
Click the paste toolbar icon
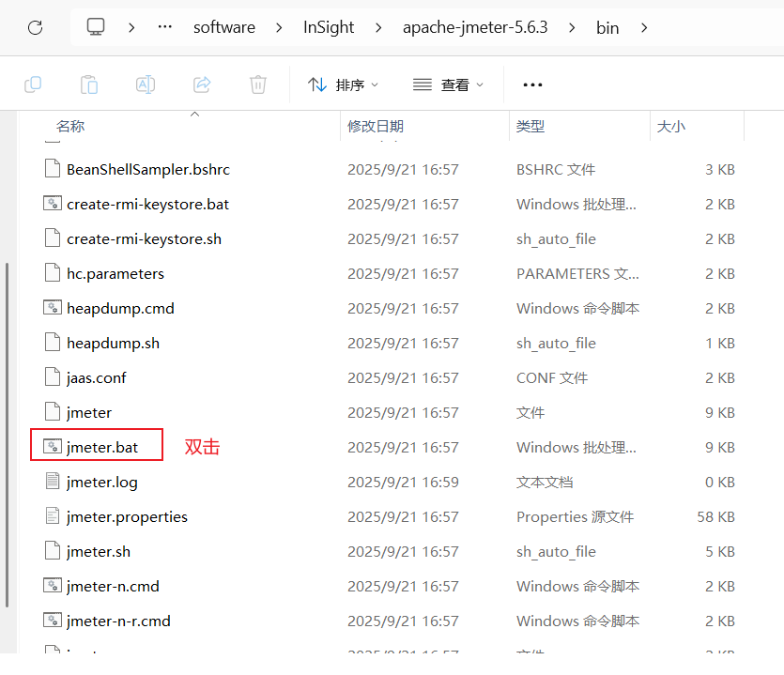coord(89,84)
